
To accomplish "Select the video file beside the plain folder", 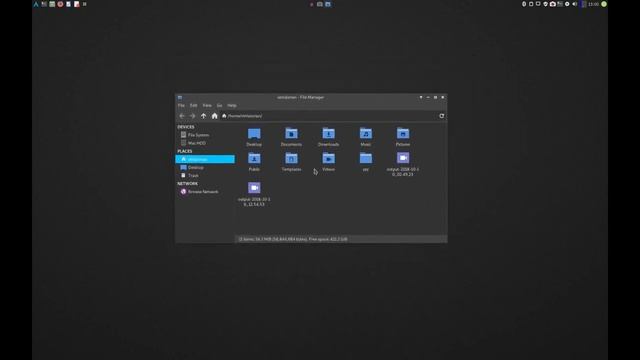I will pyautogui.click(x=403, y=158).
